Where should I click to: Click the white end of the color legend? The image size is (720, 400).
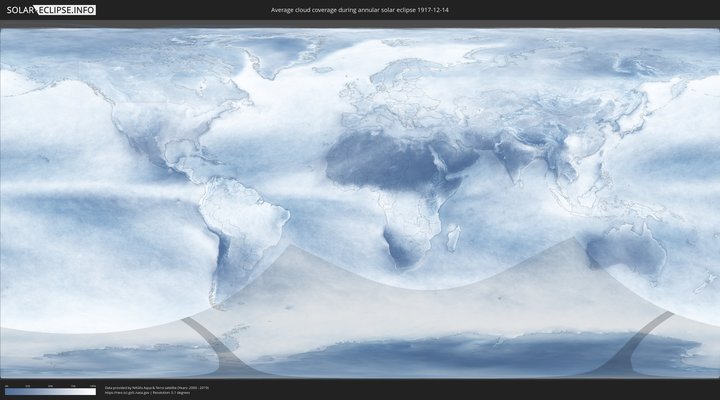(x=92, y=391)
